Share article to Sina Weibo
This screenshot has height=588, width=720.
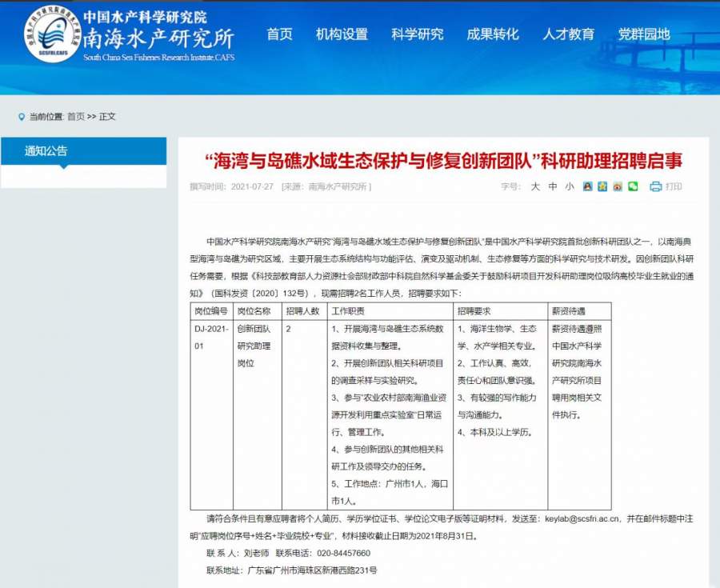point(618,186)
